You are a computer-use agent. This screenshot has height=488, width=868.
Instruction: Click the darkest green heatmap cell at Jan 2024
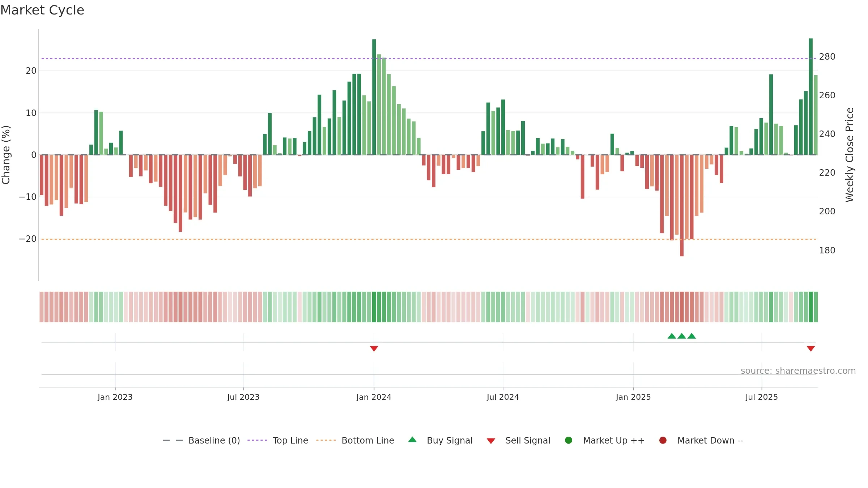pos(374,307)
